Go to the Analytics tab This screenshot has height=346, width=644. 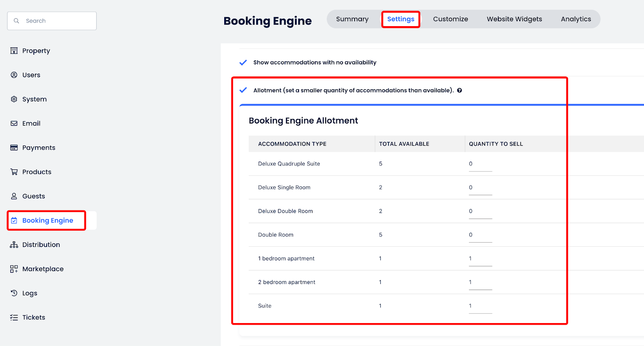click(576, 19)
